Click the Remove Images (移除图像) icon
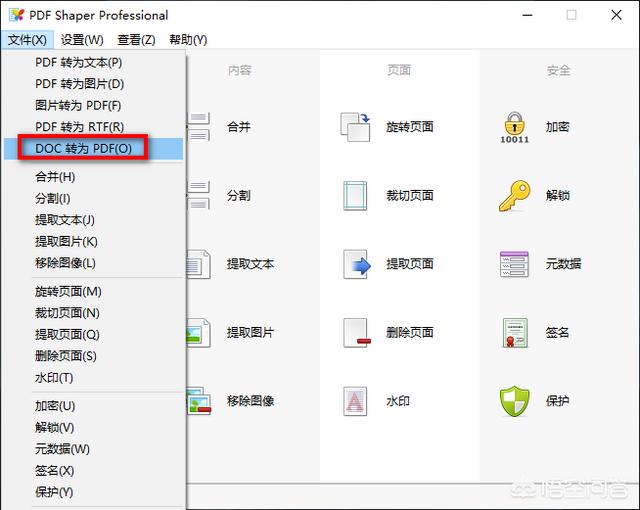Viewport: 640px width, 510px height. point(199,401)
